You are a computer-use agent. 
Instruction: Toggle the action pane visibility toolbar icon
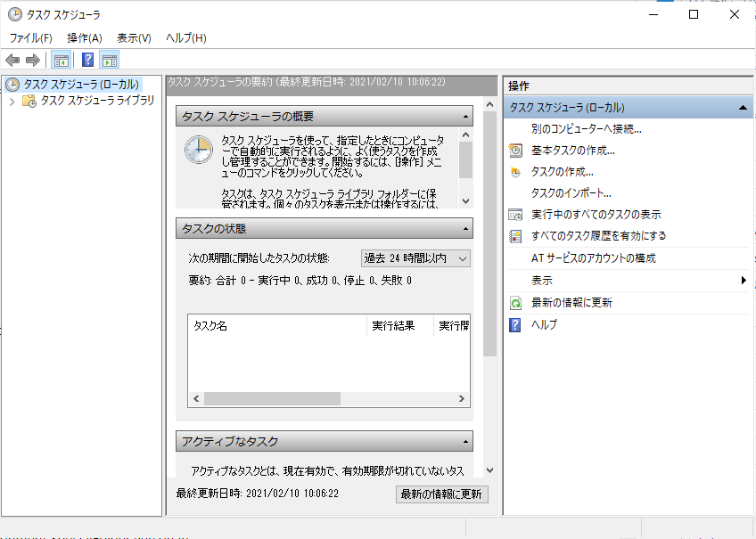pyautogui.click(x=109, y=60)
